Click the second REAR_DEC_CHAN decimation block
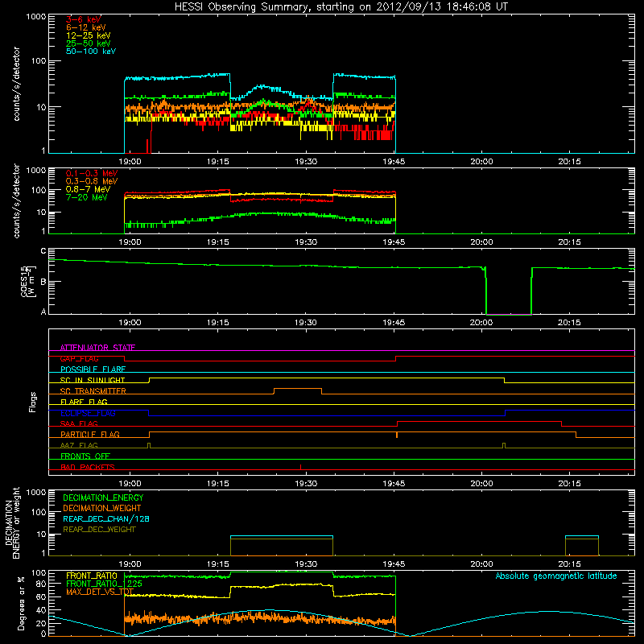 point(582,536)
